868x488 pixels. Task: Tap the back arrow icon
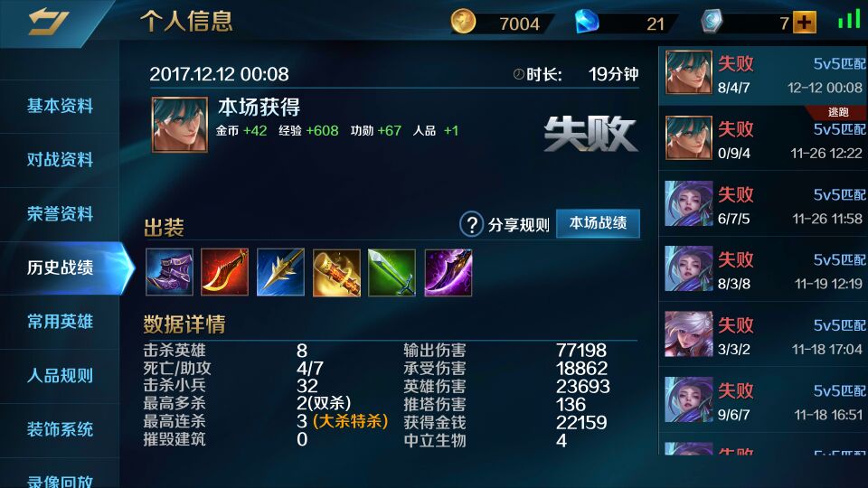(49, 22)
